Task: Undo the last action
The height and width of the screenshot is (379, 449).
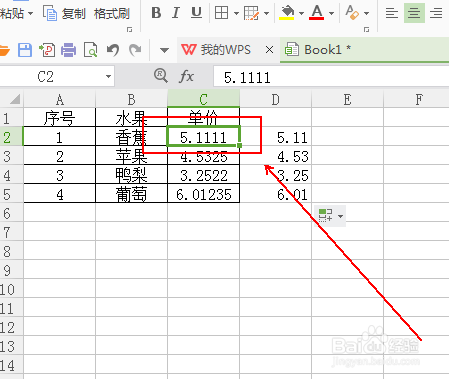Action: (x=113, y=50)
